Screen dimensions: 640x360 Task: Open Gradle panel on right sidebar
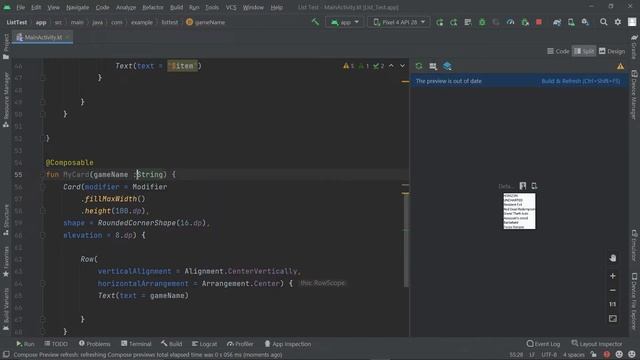(634, 46)
